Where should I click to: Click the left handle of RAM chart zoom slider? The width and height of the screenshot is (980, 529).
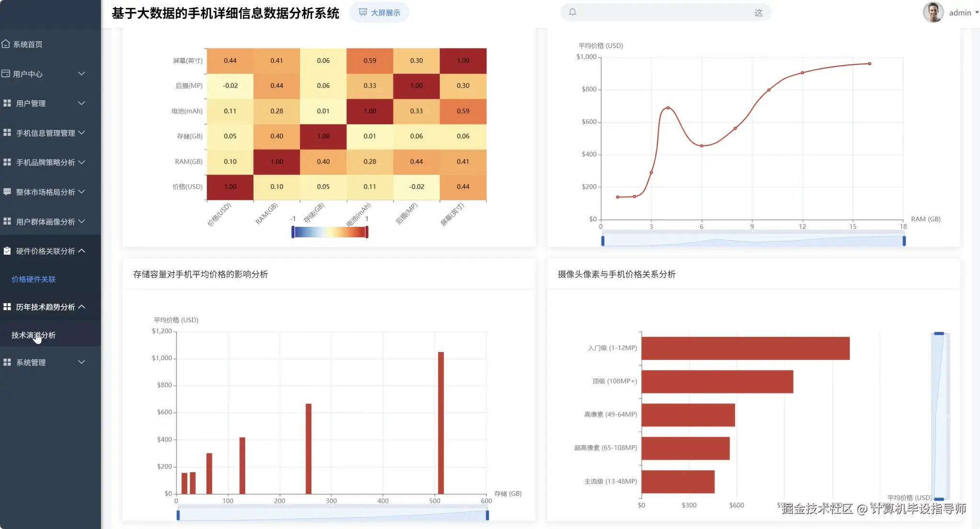(603, 241)
